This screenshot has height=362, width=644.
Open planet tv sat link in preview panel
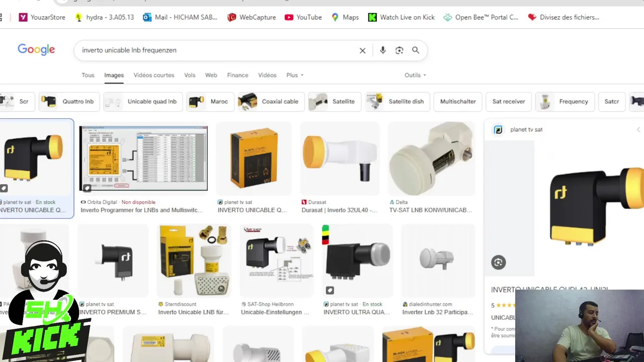coord(526,130)
